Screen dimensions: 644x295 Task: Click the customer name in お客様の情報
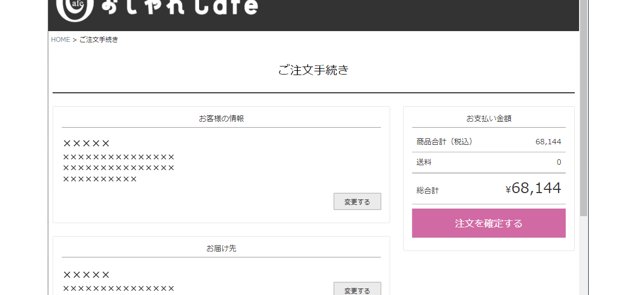pyautogui.click(x=86, y=143)
